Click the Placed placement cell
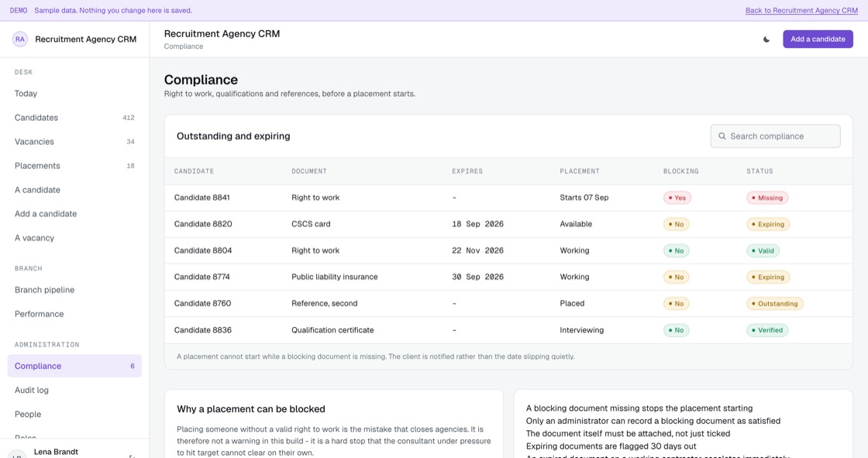The image size is (868, 458). click(x=572, y=304)
